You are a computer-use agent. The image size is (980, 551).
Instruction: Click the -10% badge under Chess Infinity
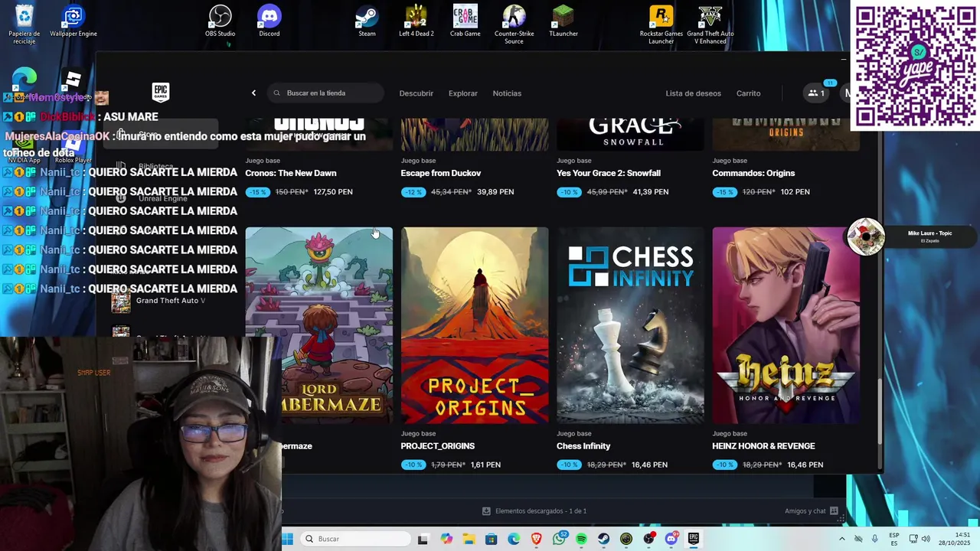[x=569, y=465]
